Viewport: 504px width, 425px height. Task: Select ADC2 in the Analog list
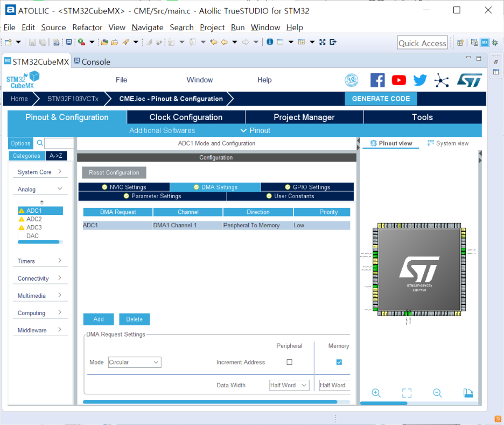(x=34, y=219)
